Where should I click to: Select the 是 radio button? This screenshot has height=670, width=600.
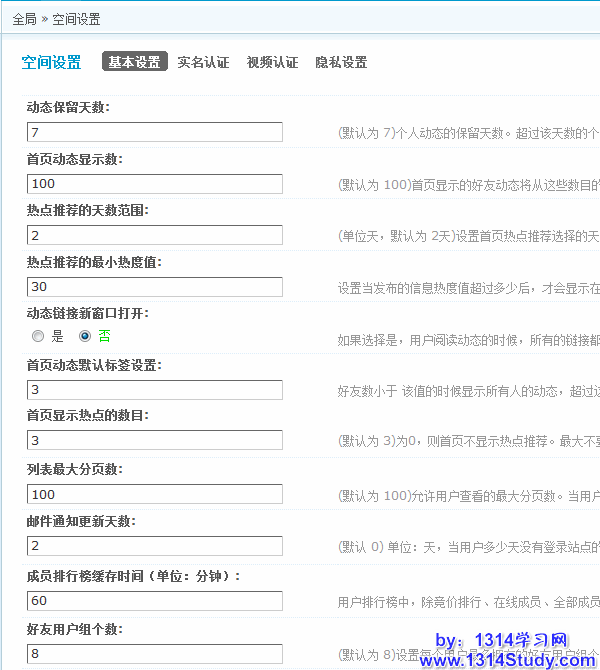(x=38, y=337)
